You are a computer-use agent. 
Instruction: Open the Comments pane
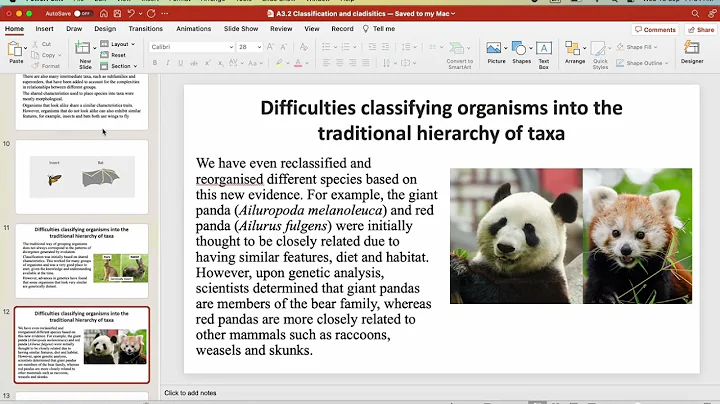point(655,29)
